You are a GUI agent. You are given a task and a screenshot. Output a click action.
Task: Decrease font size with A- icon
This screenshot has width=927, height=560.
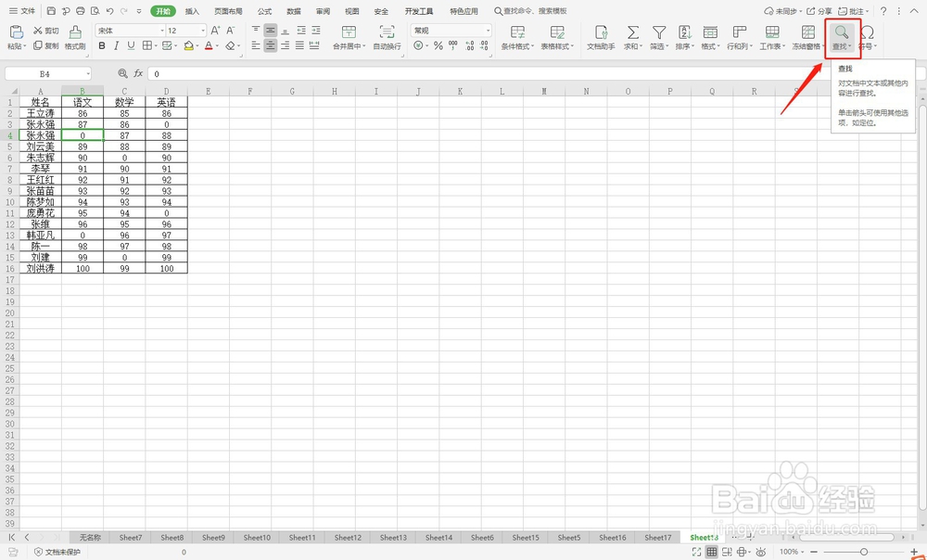pos(231,31)
